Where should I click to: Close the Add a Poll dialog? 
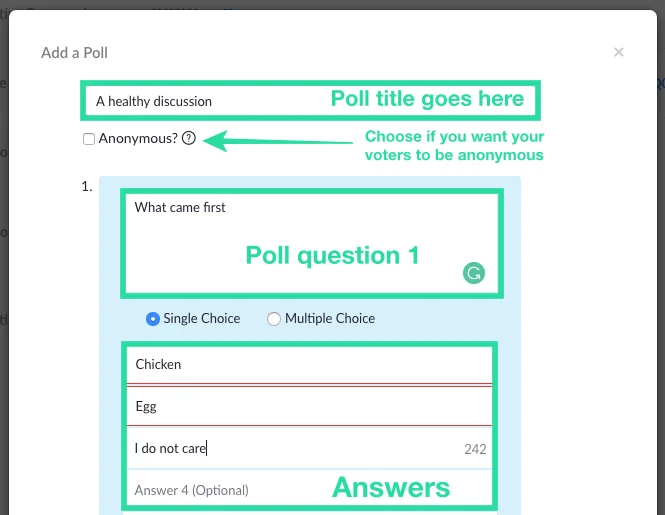click(619, 52)
